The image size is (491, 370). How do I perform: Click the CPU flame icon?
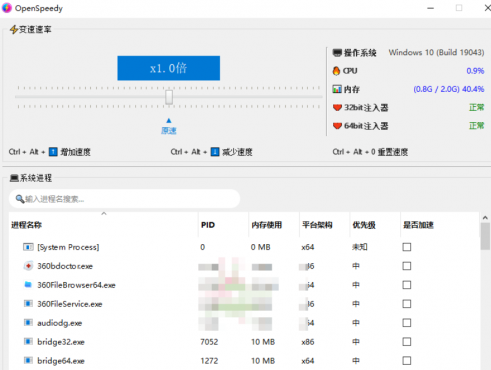pos(336,71)
